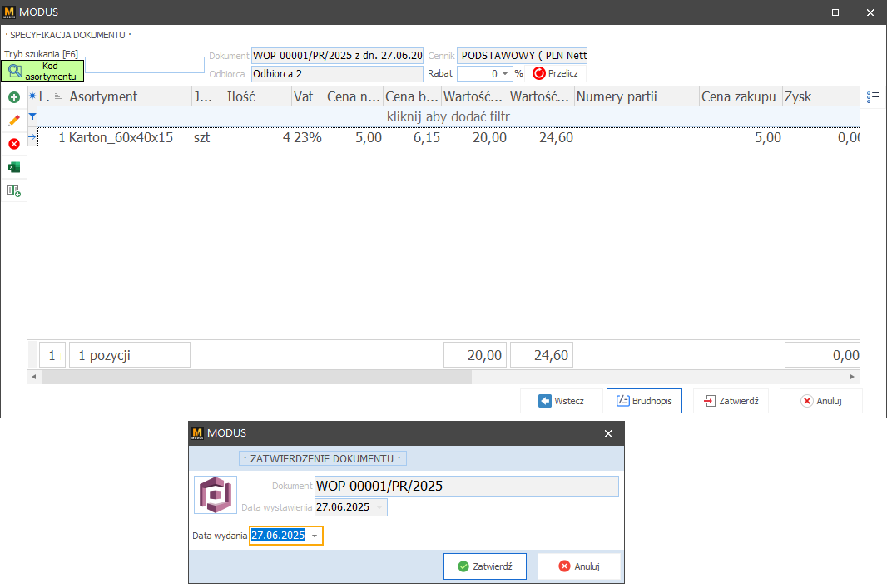
Task: Click the Brudnopis draft button
Action: point(644,401)
